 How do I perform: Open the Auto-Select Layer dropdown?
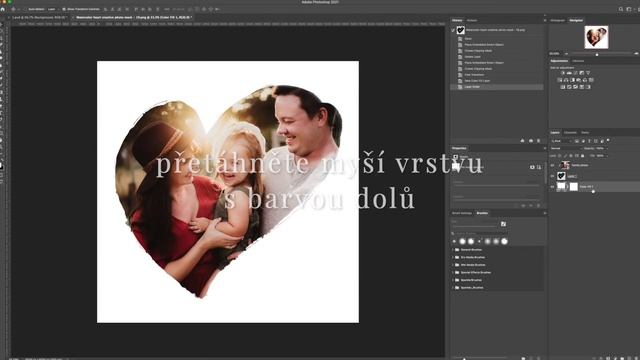[x=52, y=9]
